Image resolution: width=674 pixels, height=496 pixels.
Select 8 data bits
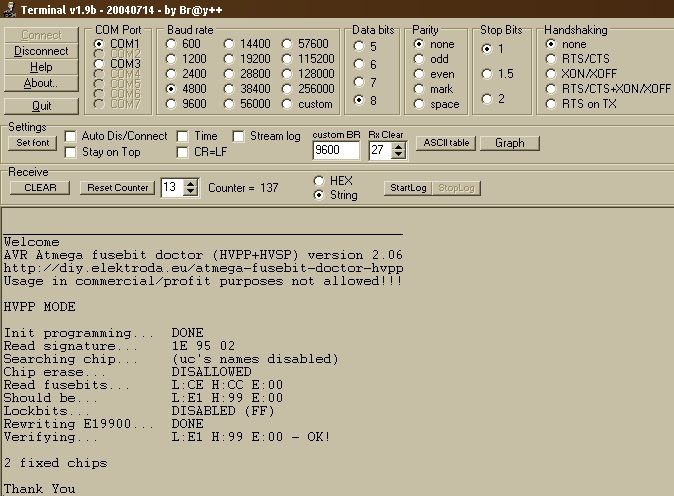[x=359, y=100]
